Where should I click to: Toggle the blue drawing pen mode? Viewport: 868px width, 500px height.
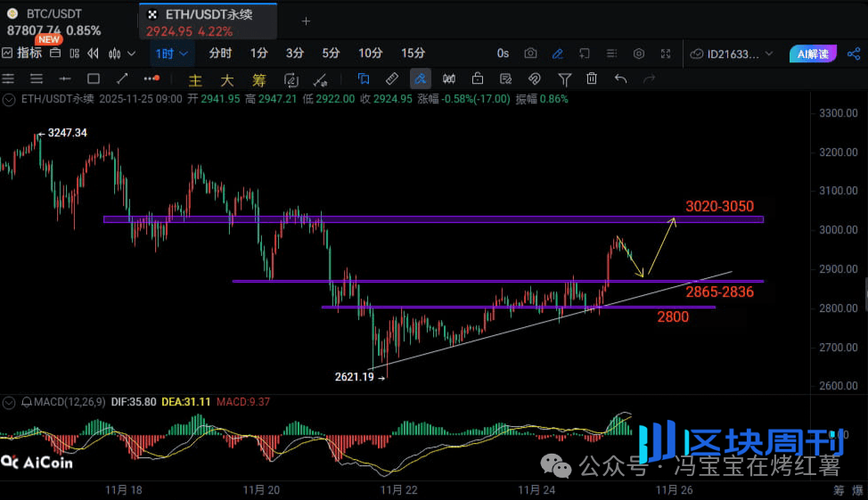click(x=557, y=53)
